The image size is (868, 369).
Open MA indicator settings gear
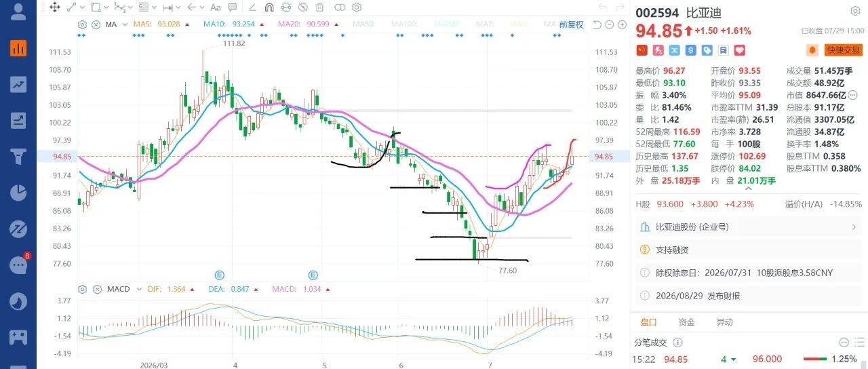(x=83, y=24)
